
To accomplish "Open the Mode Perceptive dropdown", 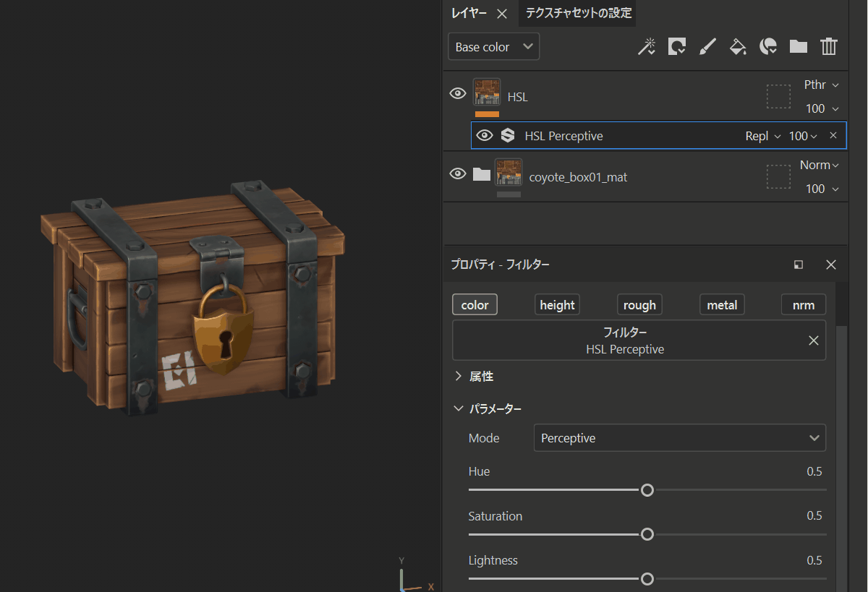I will point(679,438).
